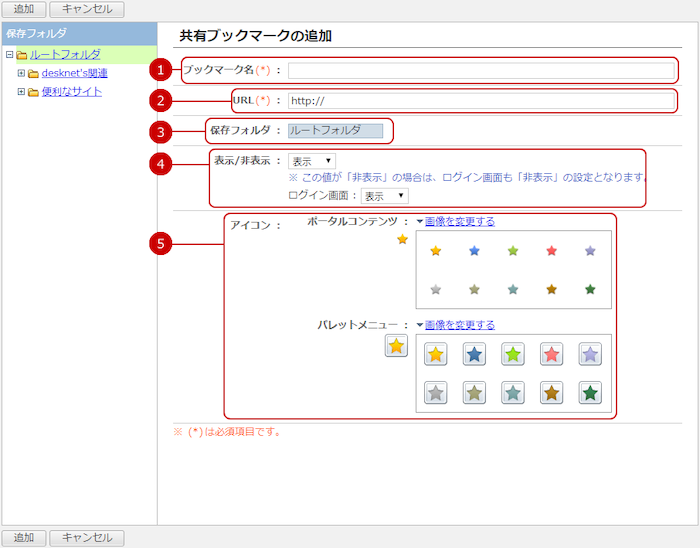The height and width of the screenshot is (548, 700).
Task: Click the bottom キャンセル button
Action: (x=87, y=538)
